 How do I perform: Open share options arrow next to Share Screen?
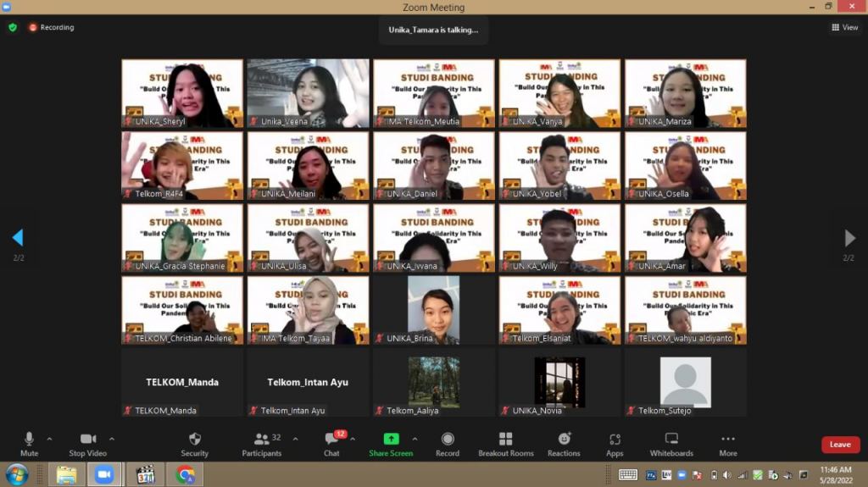pos(415,439)
